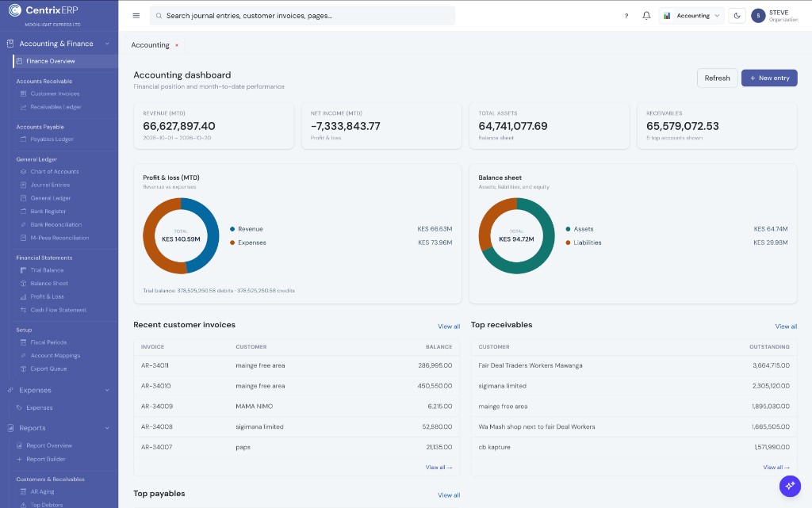This screenshot has height=508, width=812.
Task: Click the AR Aging icon
Action: tap(23, 492)
